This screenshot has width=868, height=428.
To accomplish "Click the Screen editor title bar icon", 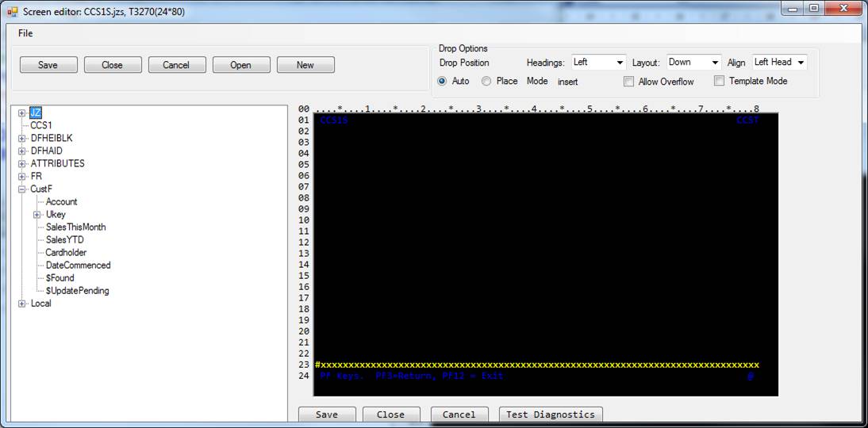I will coord(13,11).
